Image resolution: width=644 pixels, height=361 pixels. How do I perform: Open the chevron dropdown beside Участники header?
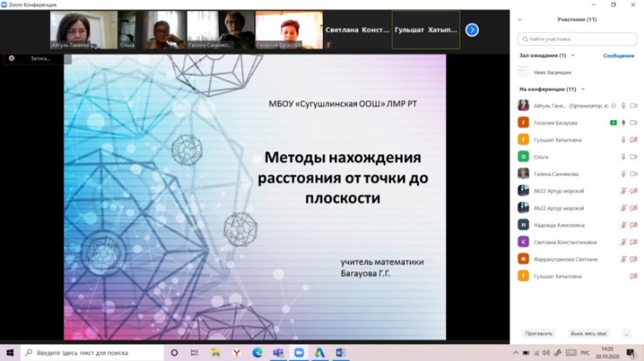[x=520, y=20]
